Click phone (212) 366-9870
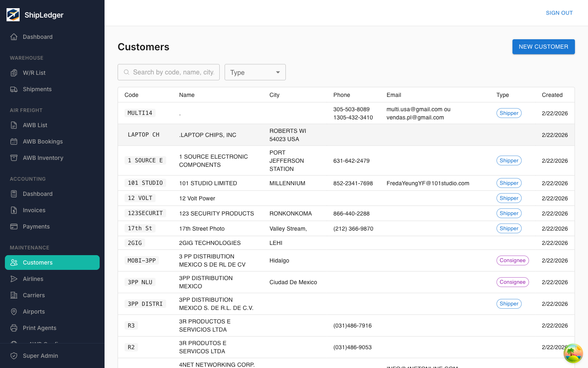The height and width of the screenshot is (368, 588). (x=353, y=229)
